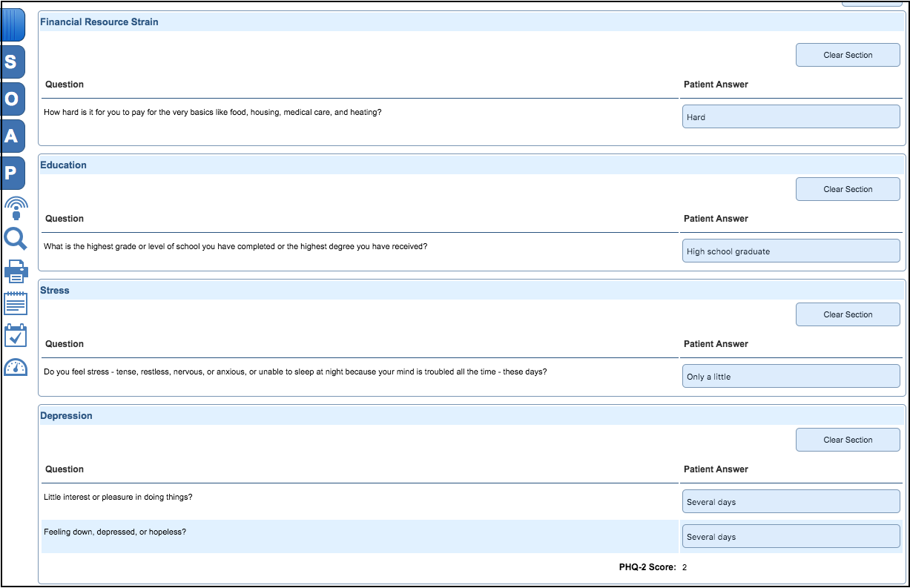Image resolution: width=910 pixels, height=588 pixels.
Task: Clear the Financial Resource Strain section
Action: tap(848, 55)
